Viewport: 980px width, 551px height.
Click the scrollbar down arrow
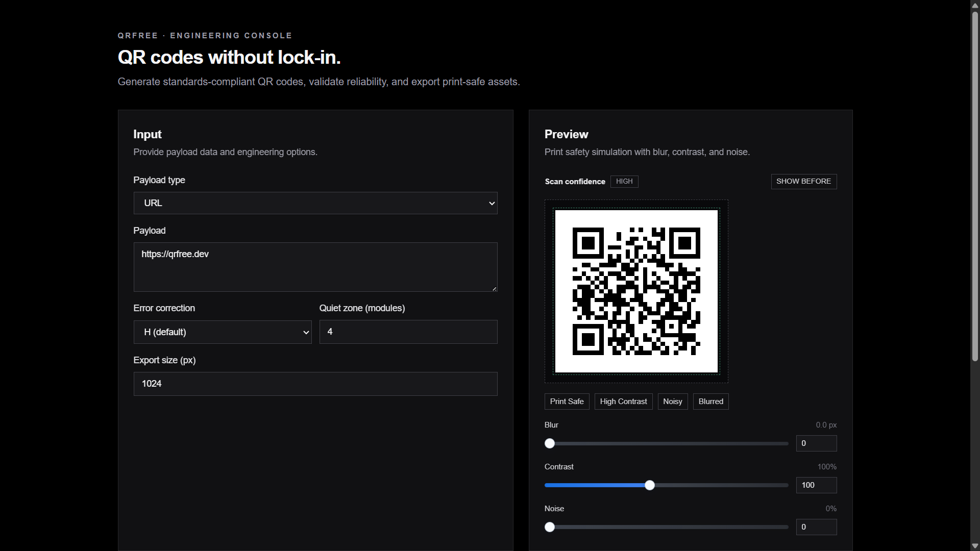click(974, 545)
